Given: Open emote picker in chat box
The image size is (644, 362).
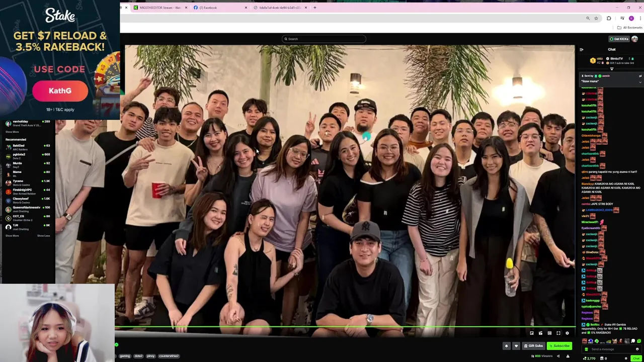Looking at the screenshot, I should pyautogui.click(x=637, y=349).
